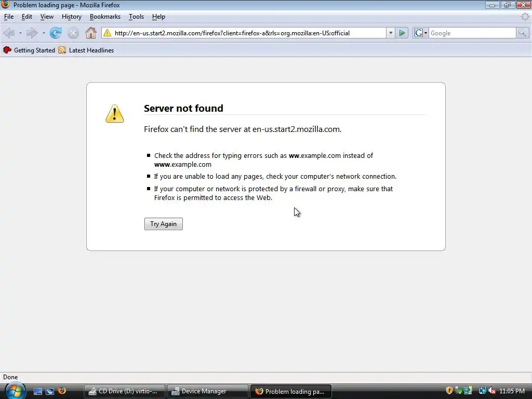Screen dimensions: 532x399
Task: Click the Problem loading page taskbar button
Action: pyautogui.click(x=291, y=391)
